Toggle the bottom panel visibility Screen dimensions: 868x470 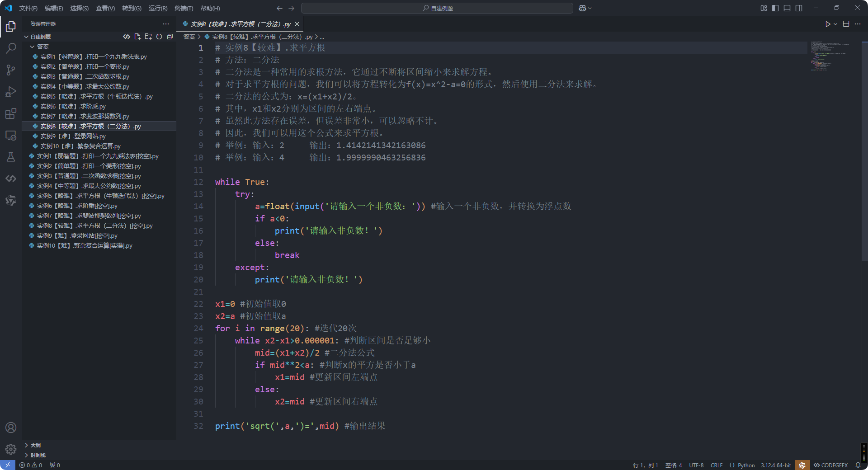pyautogui.click(x=787, y=8)
